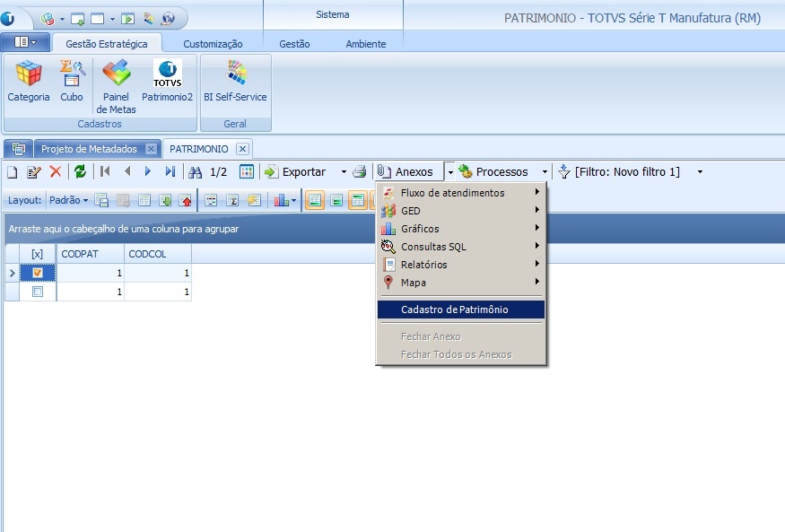The image size is (785, 532).
Task: Edit the selected record with pencil icon
Action: click(33, 172)
